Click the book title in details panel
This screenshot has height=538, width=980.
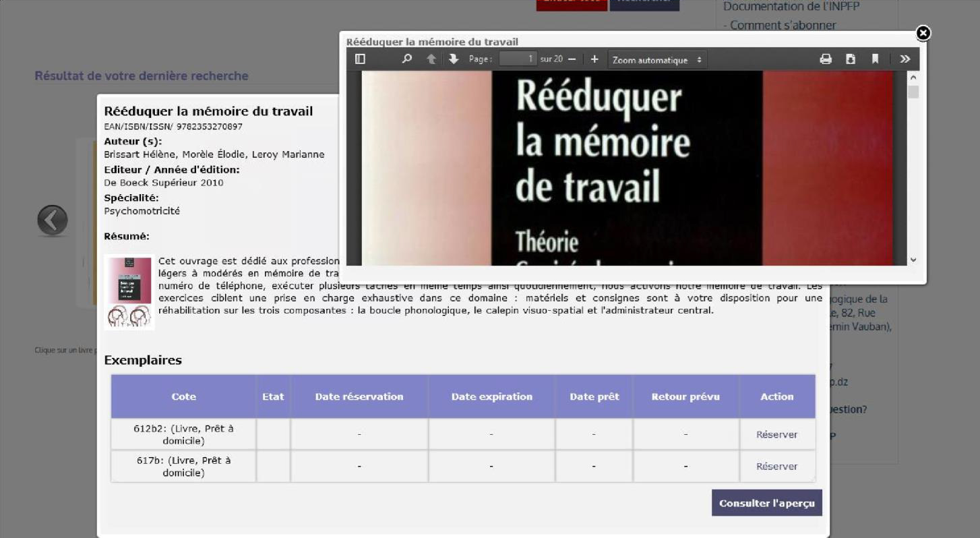(208, 111)
